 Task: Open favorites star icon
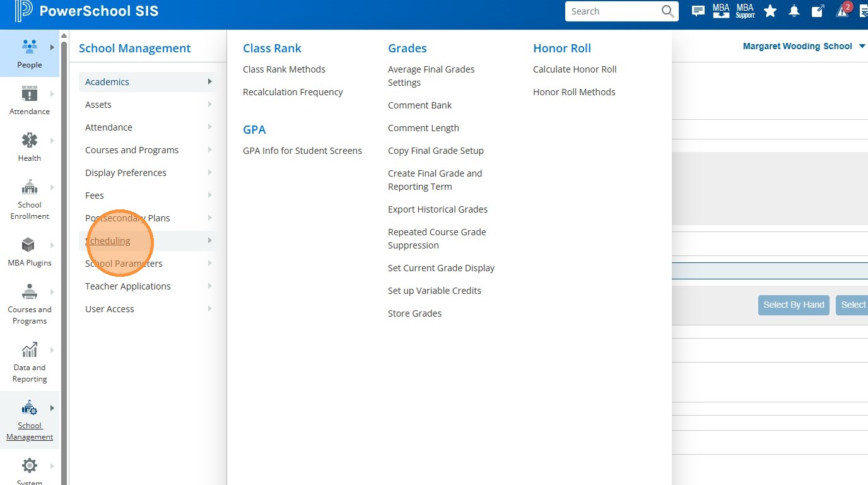[770, 11]
